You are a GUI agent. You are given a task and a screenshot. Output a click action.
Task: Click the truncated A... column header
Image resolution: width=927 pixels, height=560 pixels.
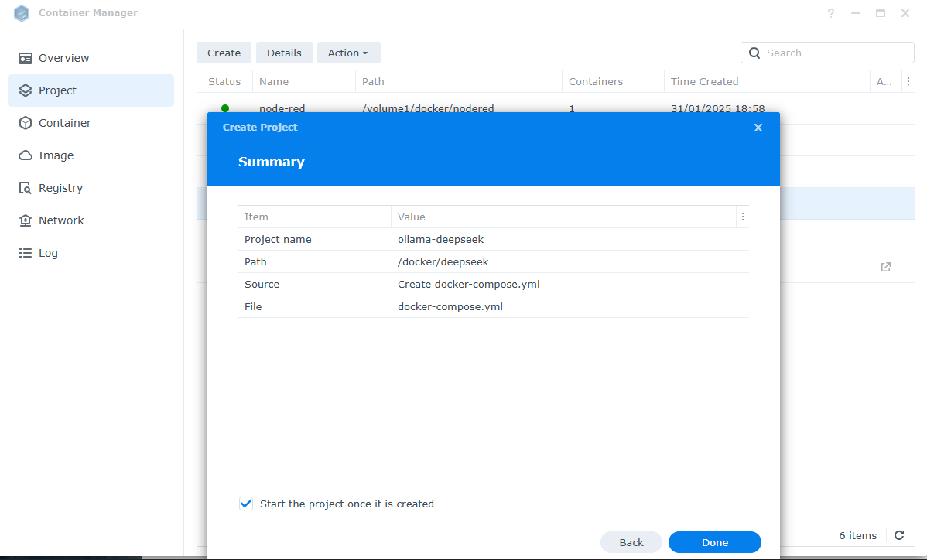coord(884,81)
